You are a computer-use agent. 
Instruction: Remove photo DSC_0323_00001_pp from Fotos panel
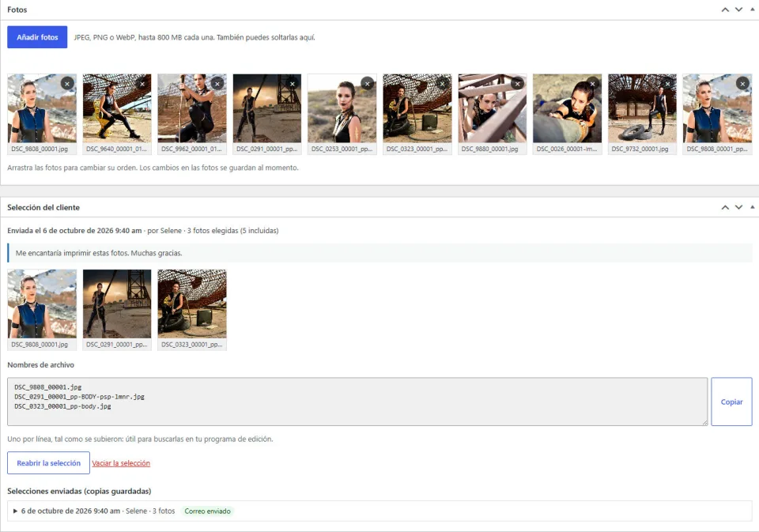point(443,84)
